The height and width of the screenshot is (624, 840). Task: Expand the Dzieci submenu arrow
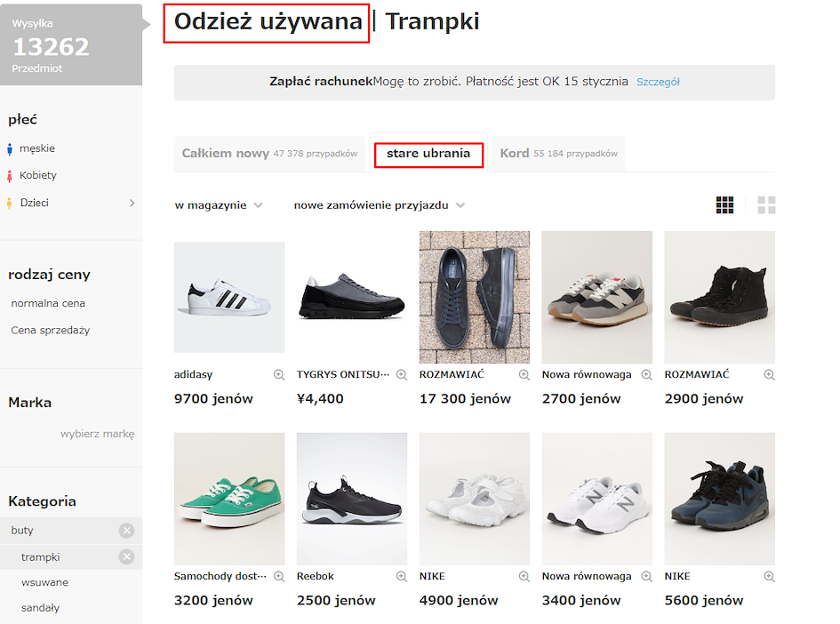(132, 203)
